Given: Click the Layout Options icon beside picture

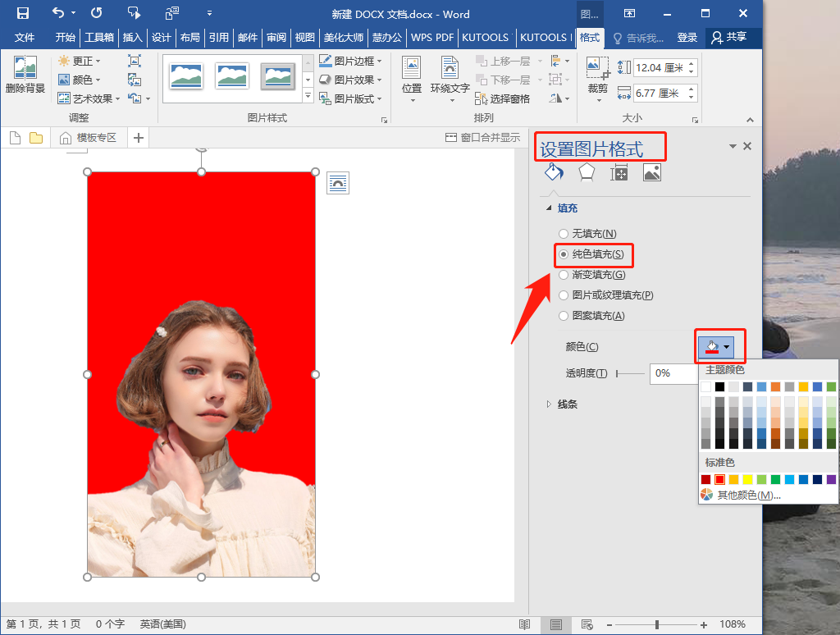Looking at the screenshot, I should point(337,183).
